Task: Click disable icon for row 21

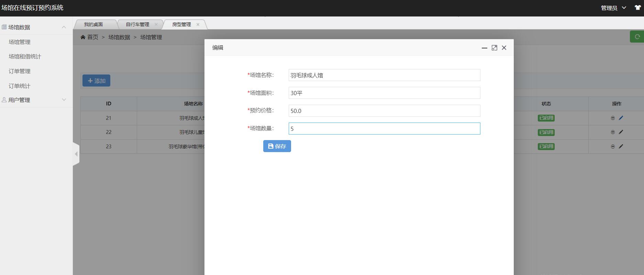Action: click(x=613, y=118)
